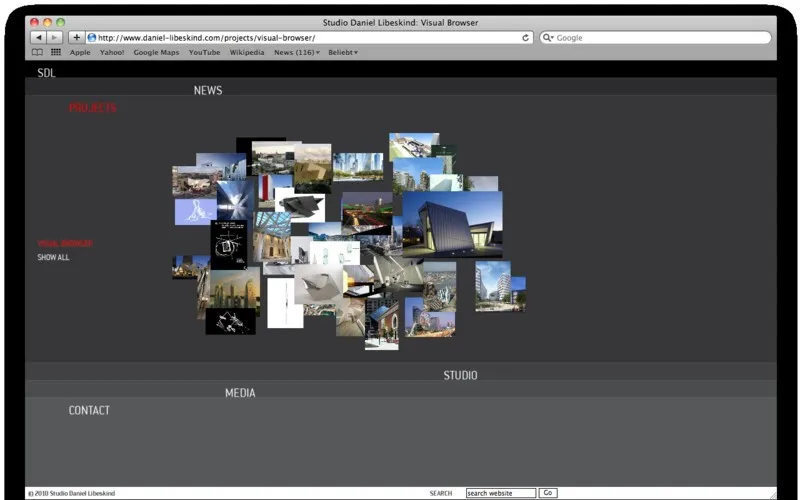
Task: Open the STUDIO section
Action: click(460, 375)
